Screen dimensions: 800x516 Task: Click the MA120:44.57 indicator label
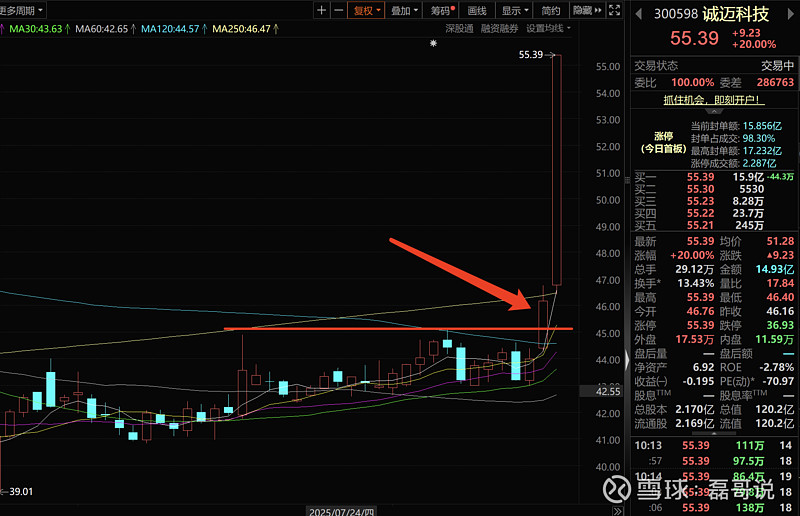173,29
